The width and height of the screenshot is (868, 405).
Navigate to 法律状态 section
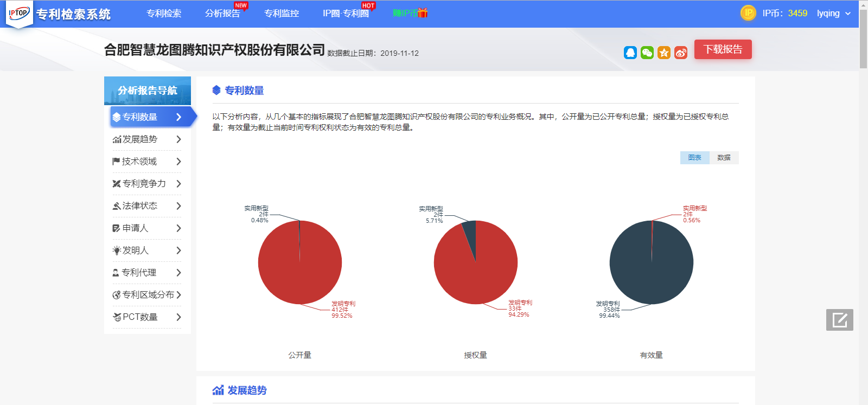pyautogui.click(x=140, y=206)
